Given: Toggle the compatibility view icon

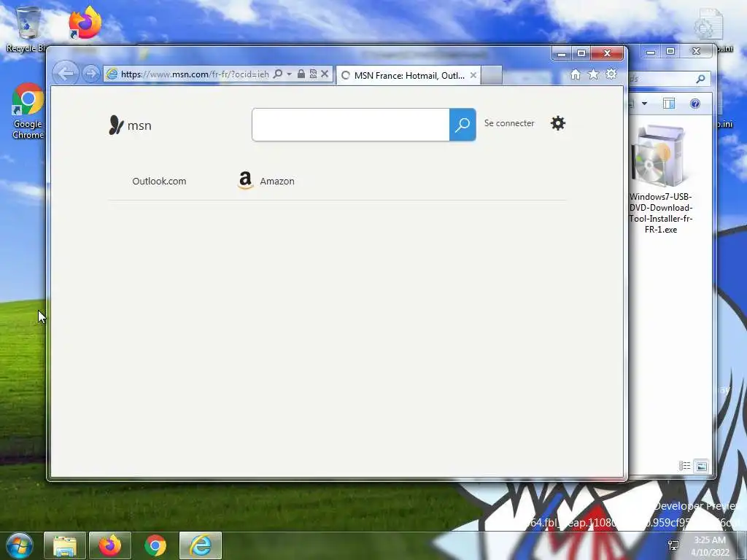Looking at the screenshot, I should (313, 74).
